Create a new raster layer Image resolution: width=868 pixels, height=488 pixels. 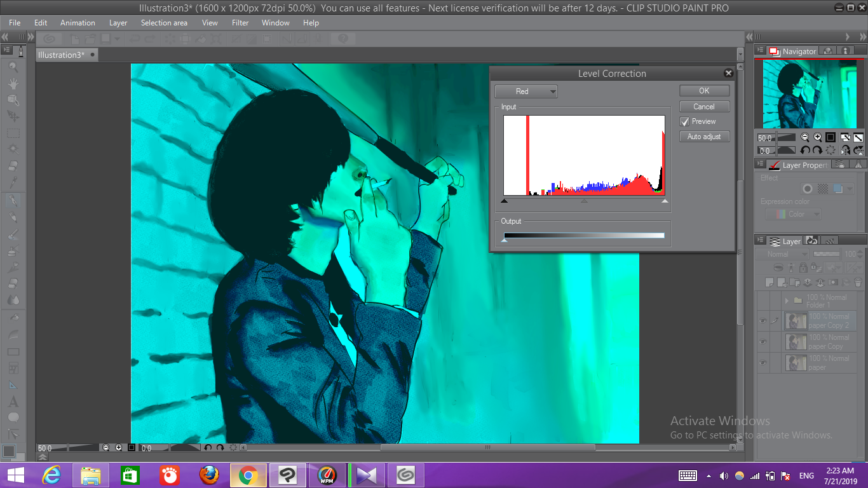[x=770, y=282]
